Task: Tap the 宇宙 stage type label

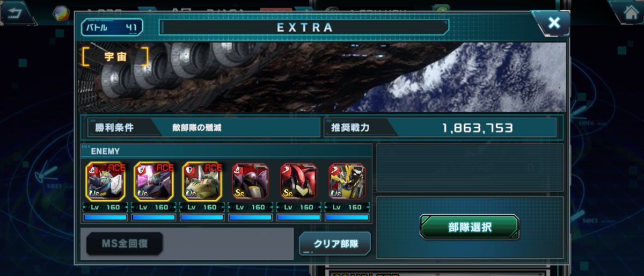Action: (115, 56)
